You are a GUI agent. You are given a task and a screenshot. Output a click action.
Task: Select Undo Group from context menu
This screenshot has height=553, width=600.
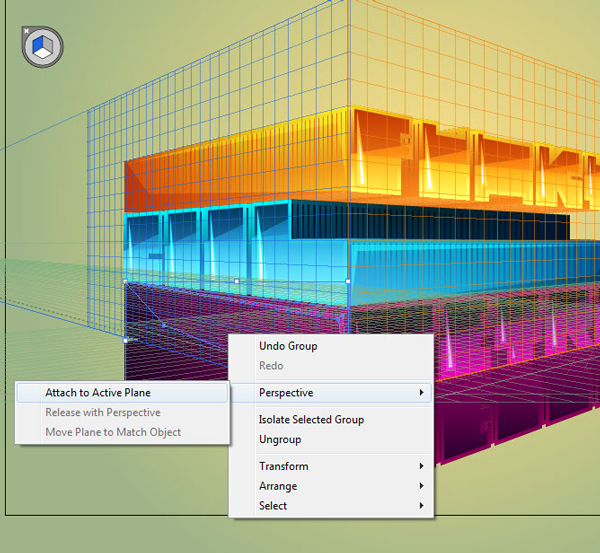(x=331, y=346)
